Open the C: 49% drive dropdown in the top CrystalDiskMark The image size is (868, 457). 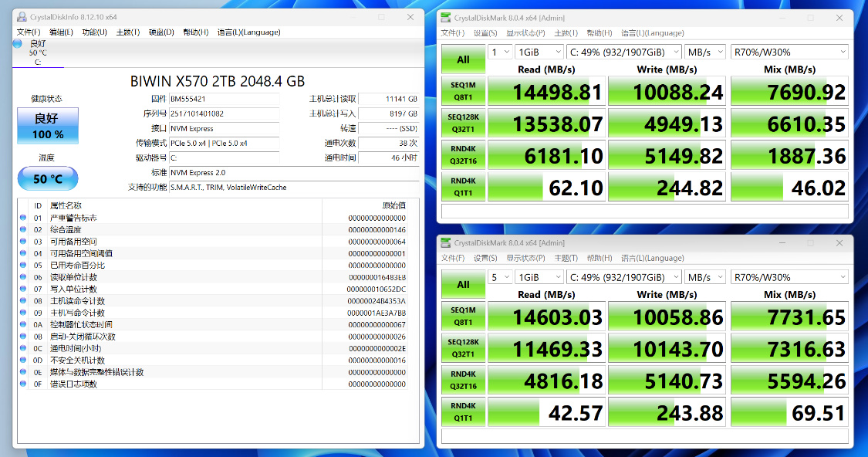(x=624, y=52)
